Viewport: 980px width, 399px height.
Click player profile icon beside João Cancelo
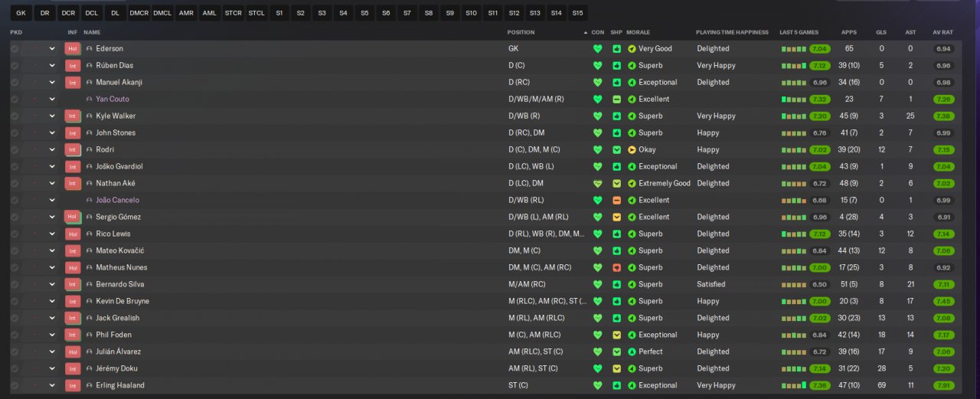click(x=89, y=200)
